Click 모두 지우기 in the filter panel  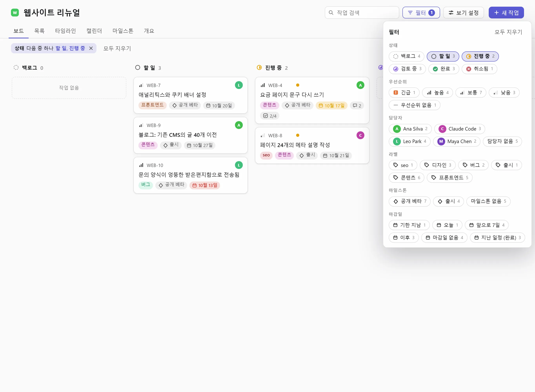tap(508, 32)
